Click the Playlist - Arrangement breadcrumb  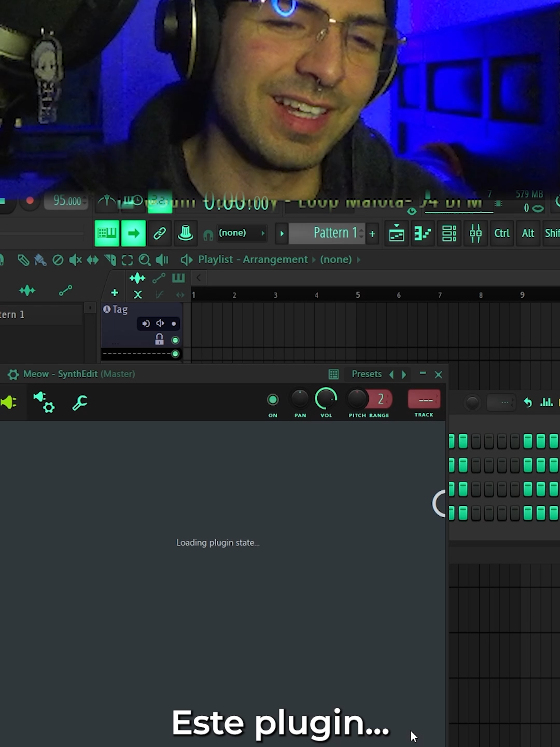click(253, 259)
